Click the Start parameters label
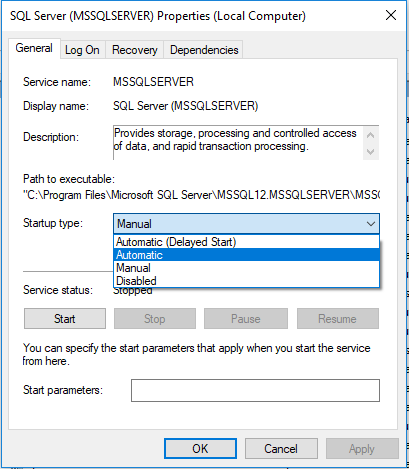 tap(63, 390)
